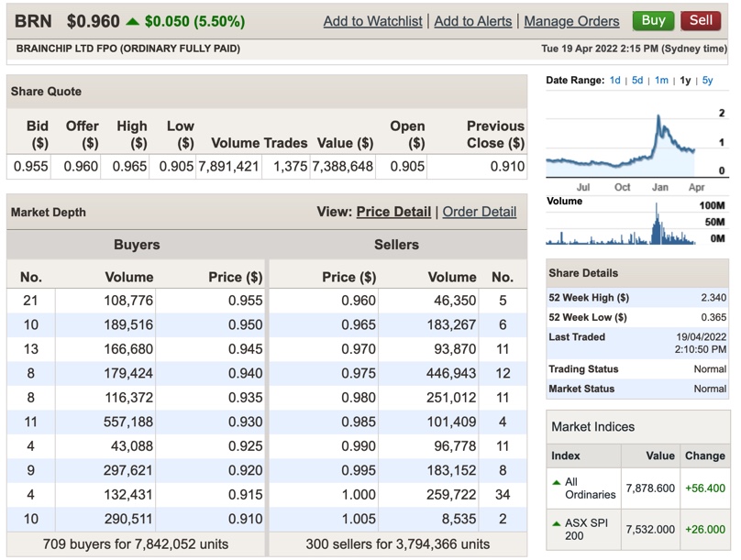The height and width of the screenshot is (560, 741).
Task: Open the Add to Watchlist link
Action: tap(373, 21)
